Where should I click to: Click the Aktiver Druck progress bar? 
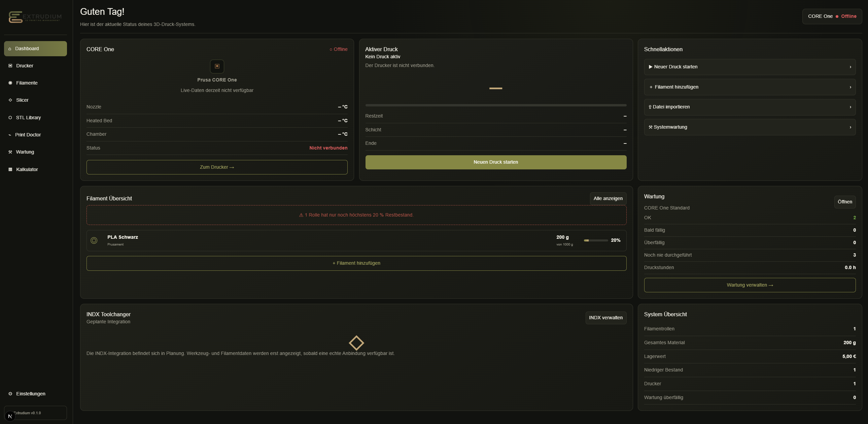coord(496,105)
